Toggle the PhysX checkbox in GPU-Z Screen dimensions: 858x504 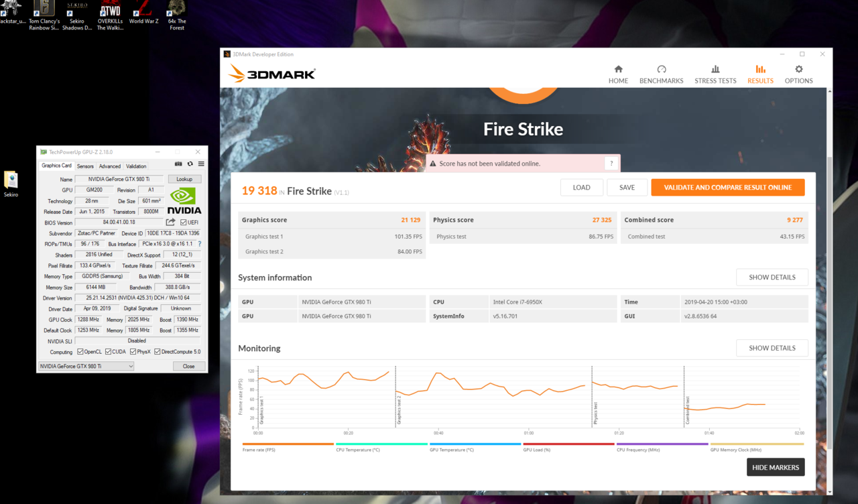click(133, 352)
